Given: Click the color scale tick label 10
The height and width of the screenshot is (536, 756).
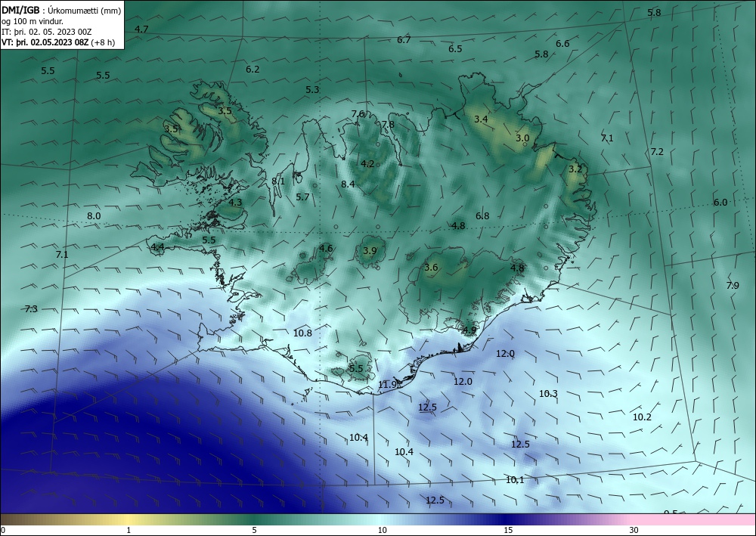Looking at the screenshot, I should (x=383, y=530).
